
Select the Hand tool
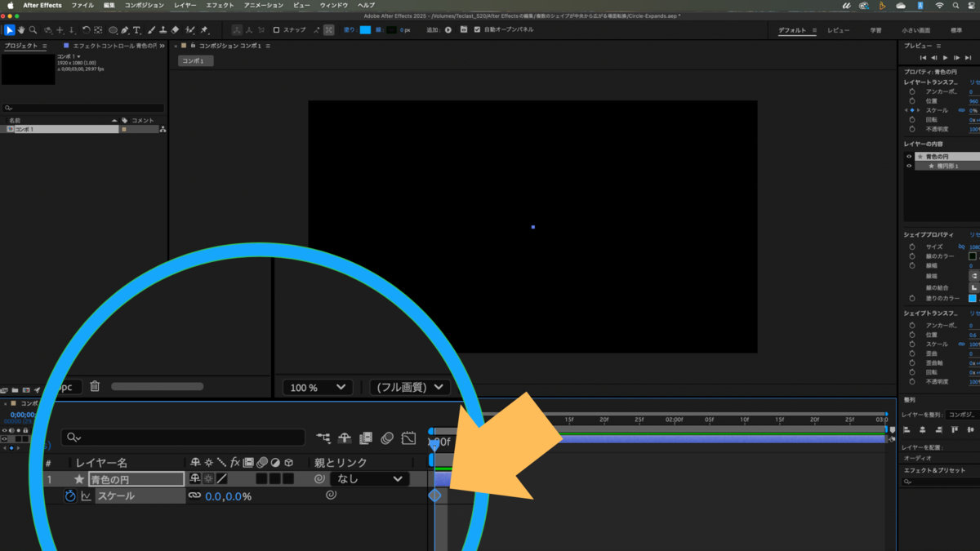click(21, 30)
